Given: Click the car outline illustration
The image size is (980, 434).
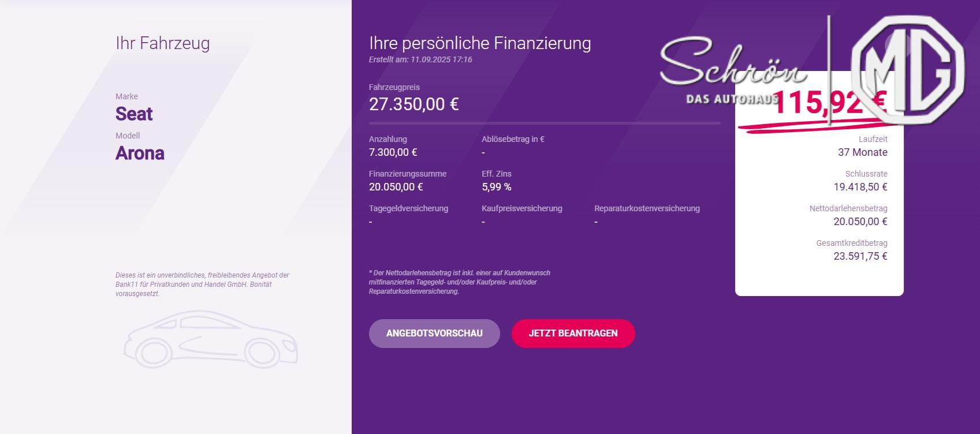Looking at the screenshot, I should coord(211,339).
